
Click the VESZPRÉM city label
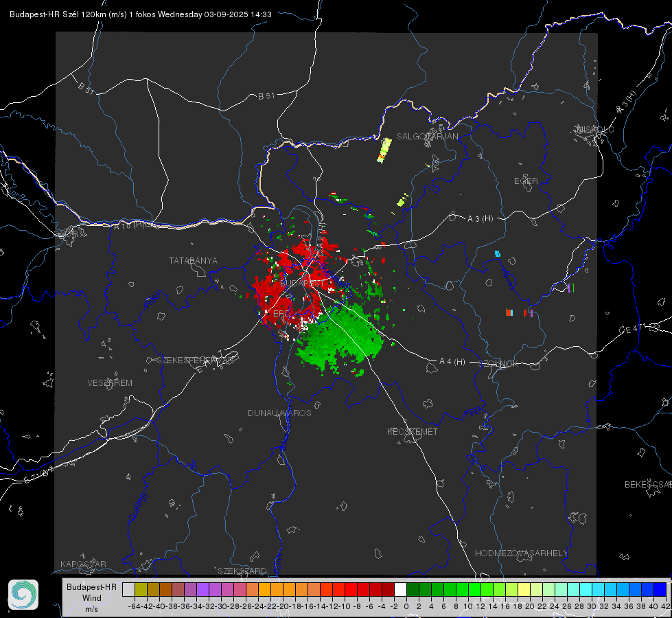click(x=110, y=383)
